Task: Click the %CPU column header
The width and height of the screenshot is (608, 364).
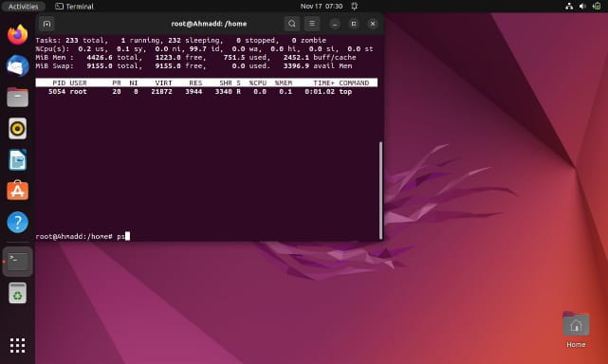Action: (x=258, y=83)
